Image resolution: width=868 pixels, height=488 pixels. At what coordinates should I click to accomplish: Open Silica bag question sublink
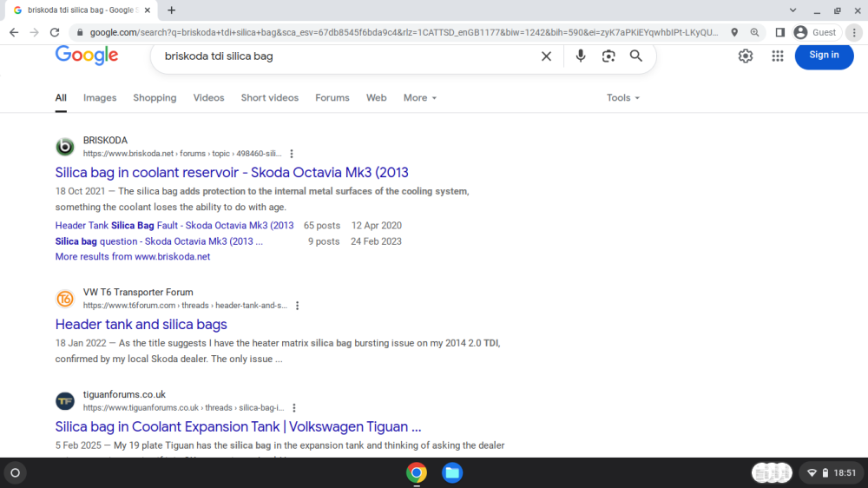tap(159, 241)
